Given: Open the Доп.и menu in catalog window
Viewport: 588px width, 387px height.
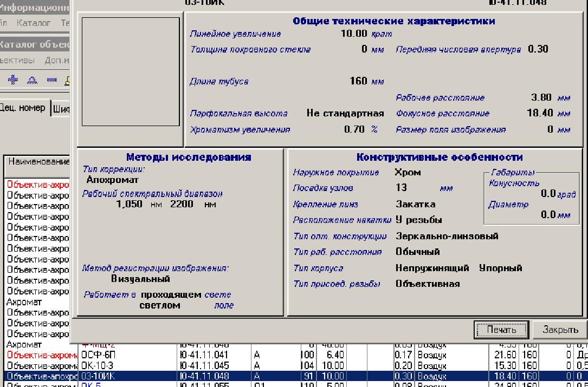Looking at the screenshot, I should (x=56, y=60).
